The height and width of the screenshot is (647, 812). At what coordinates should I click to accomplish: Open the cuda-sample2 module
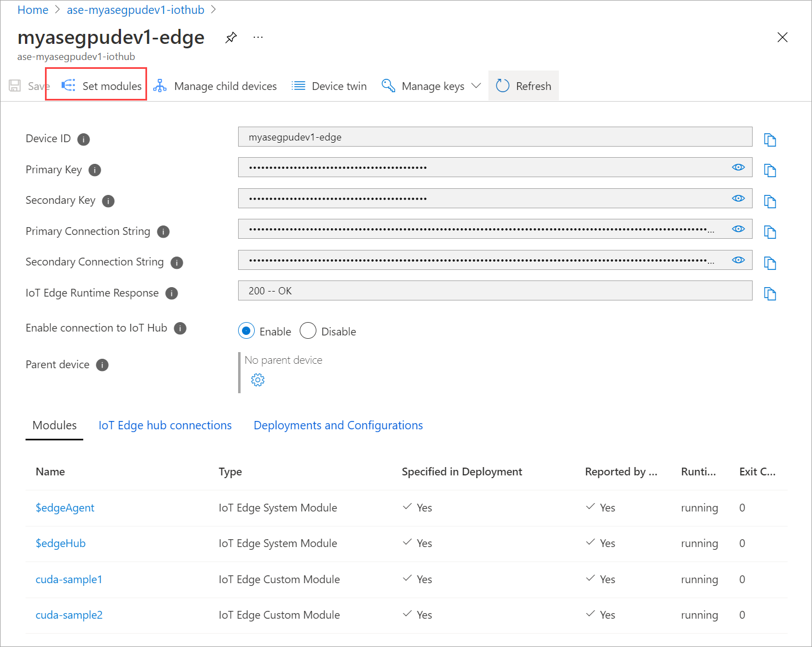tap(69, 615)
